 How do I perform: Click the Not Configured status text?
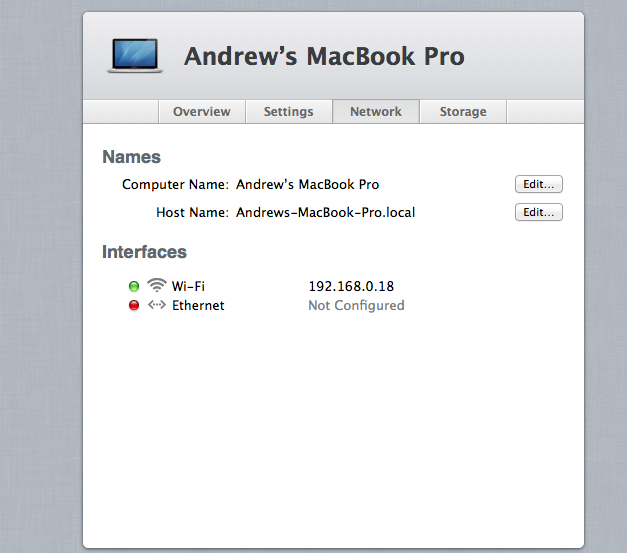[356, 305]
